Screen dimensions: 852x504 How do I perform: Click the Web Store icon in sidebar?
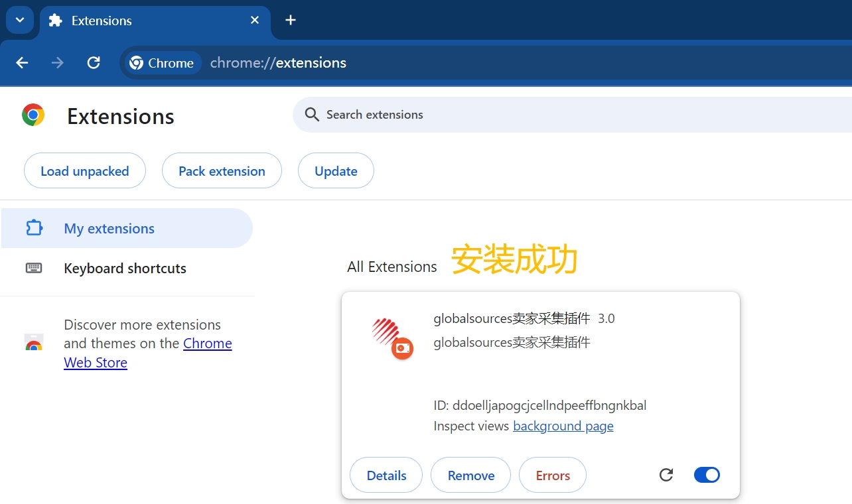point(34,343)
